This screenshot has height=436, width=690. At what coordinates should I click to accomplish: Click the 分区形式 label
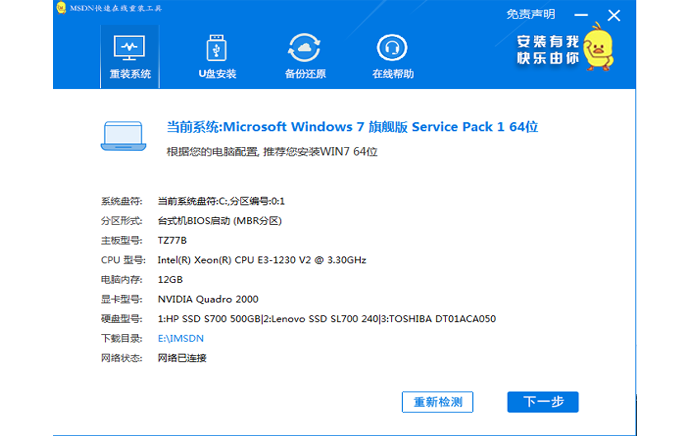pos(121,221)
